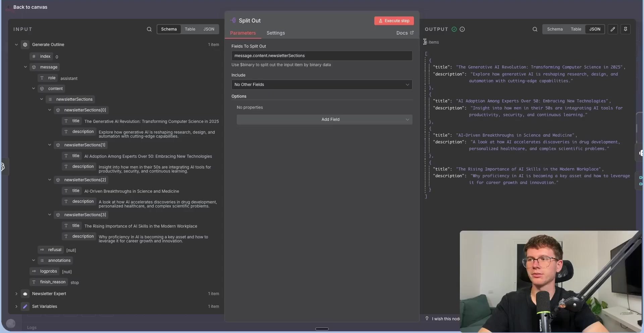Search the input panel data
Viewport: 644px width, 333px height.
[x=149, y=29]
